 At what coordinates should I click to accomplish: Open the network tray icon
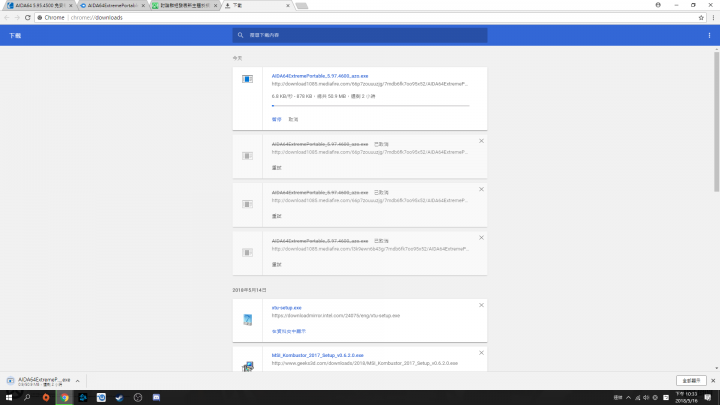[x=637, y=398]
